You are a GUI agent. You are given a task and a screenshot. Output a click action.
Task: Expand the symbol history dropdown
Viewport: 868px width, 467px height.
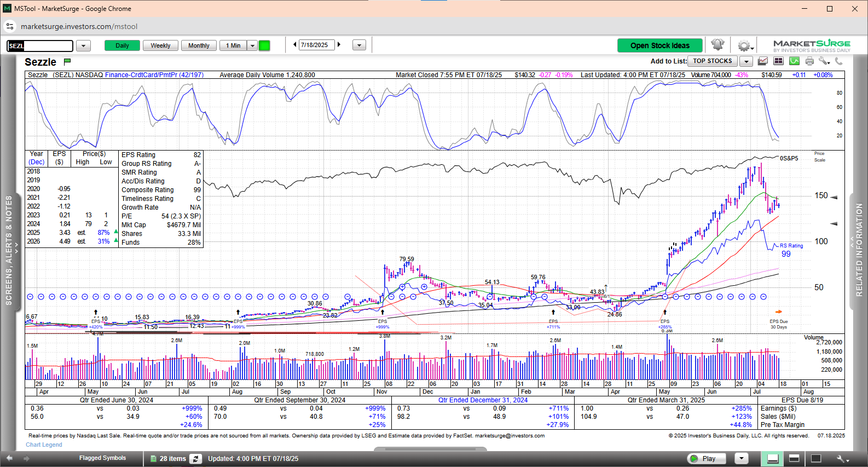tap(83, 46)
